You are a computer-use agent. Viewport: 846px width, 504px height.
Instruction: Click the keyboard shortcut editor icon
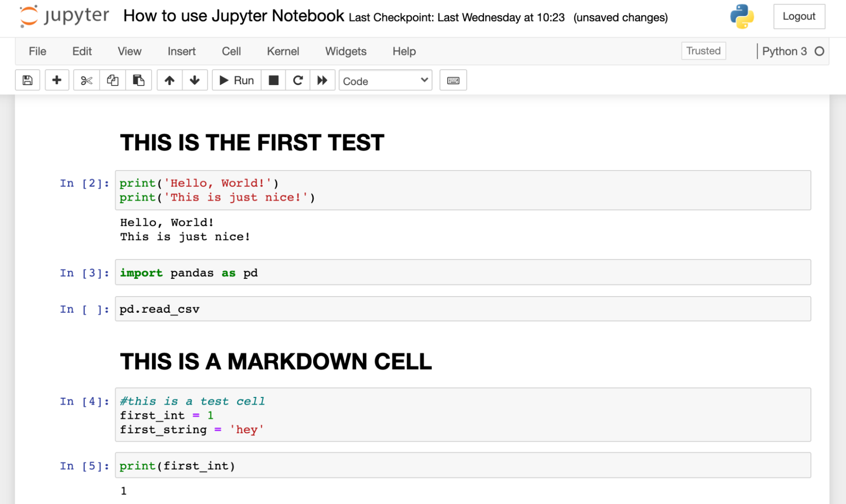pyautogui.click(x=454, y=80)
